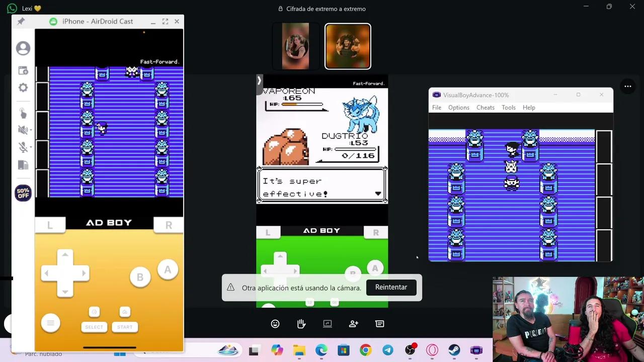Select the first participant video thumbnail
This screenshot has height=362, width=644.
pos(296,46)
